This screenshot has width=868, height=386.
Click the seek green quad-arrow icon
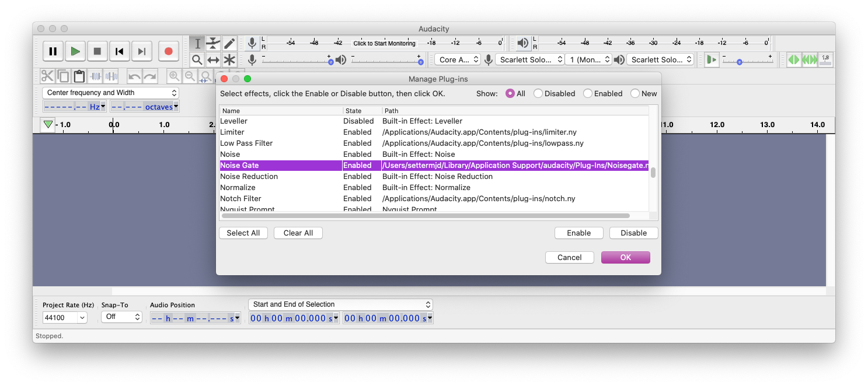[x=810, y=59]
